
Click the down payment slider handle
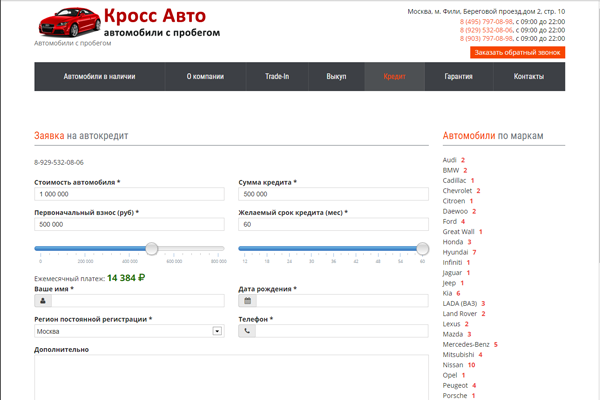pyautogui.click(x=152, y=248)
